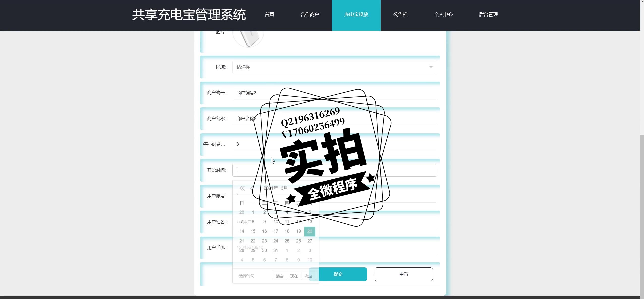Select March 19 in calendar

298,231
